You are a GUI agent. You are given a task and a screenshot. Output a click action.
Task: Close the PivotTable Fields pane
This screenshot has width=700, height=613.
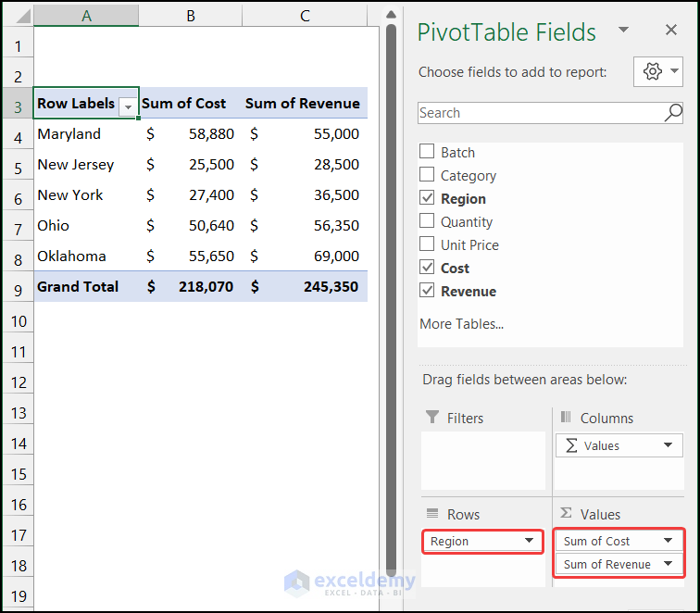671,31
